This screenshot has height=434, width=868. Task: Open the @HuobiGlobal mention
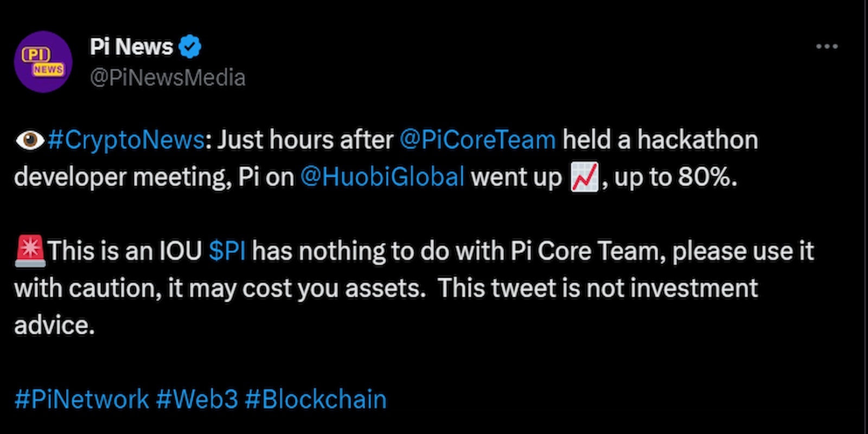[382, 177]
